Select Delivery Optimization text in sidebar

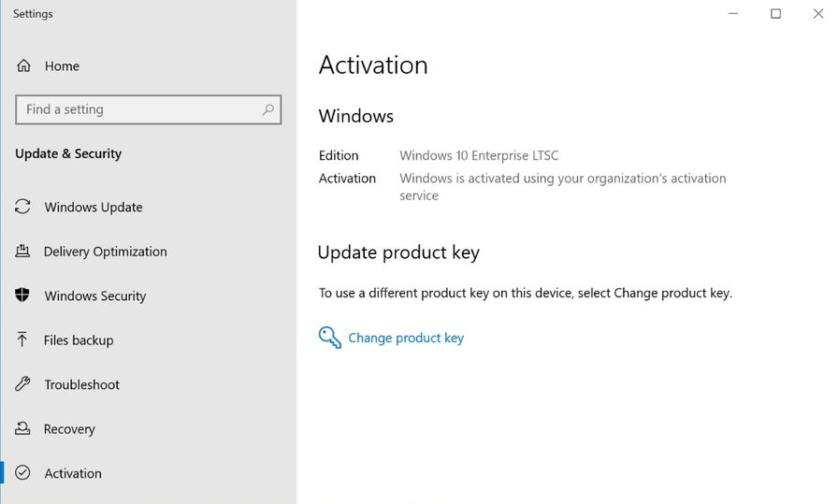[x=106, y=252]
